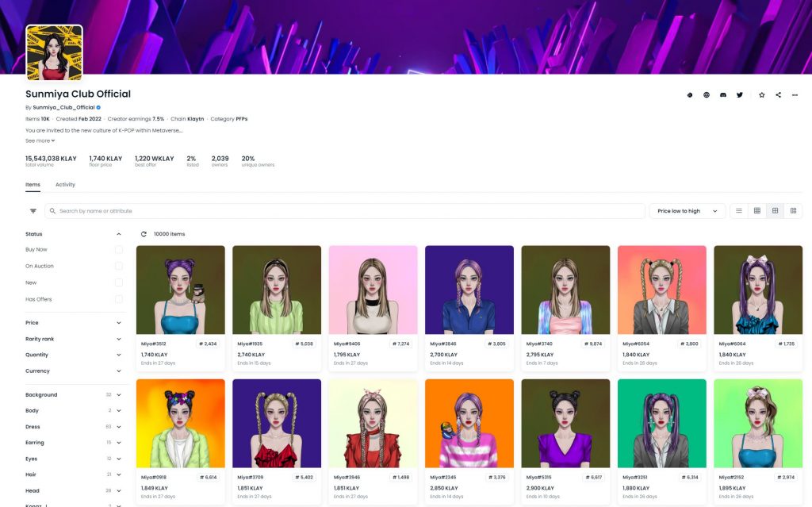Open the Miya#2846 NFT image
This screenshot has width=812, height=507.
coord(469,290)
